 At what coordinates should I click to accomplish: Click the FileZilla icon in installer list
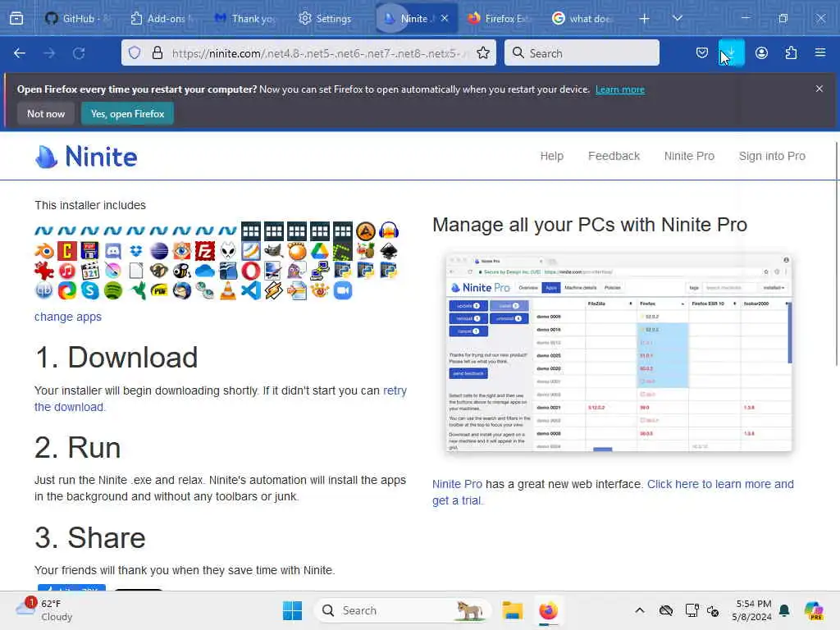(205, 251)
